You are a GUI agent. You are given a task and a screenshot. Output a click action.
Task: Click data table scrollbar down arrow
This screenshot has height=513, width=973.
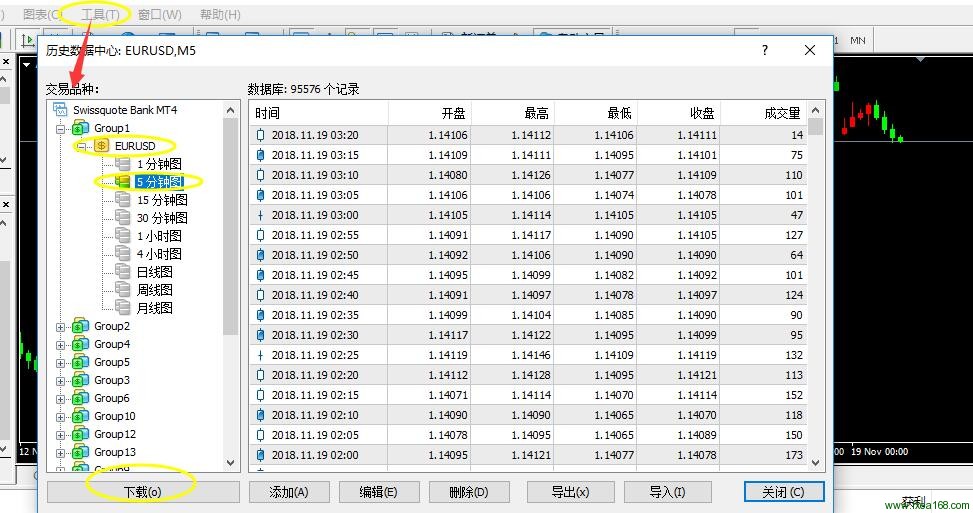[x=815, y=463]
